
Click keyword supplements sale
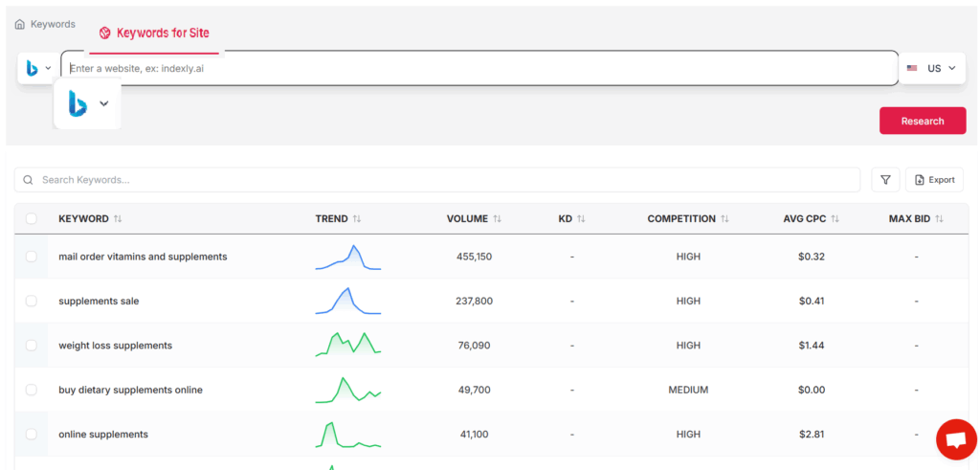[99, 301]
